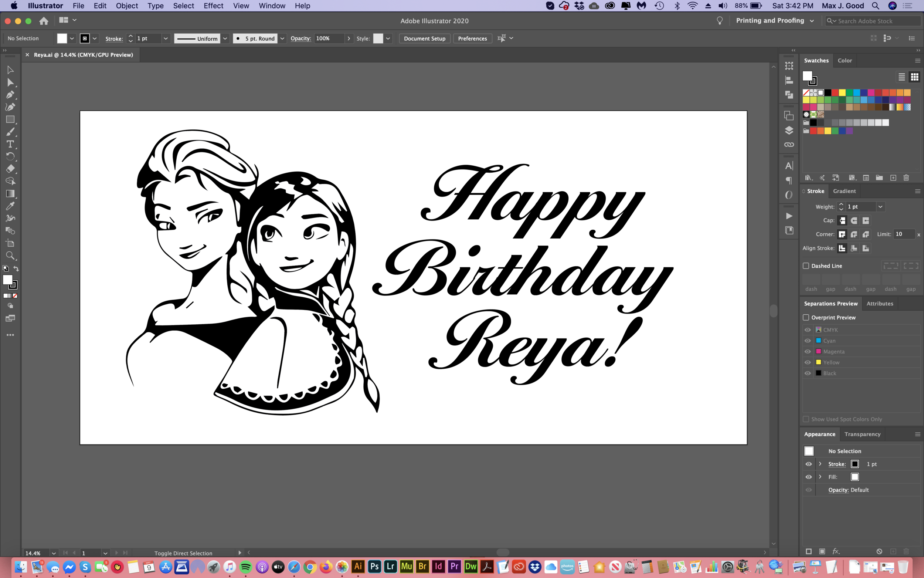Select the Artboard tool
Image resolution: width=924 pixels, height=578 pixels.
point(10,243)
